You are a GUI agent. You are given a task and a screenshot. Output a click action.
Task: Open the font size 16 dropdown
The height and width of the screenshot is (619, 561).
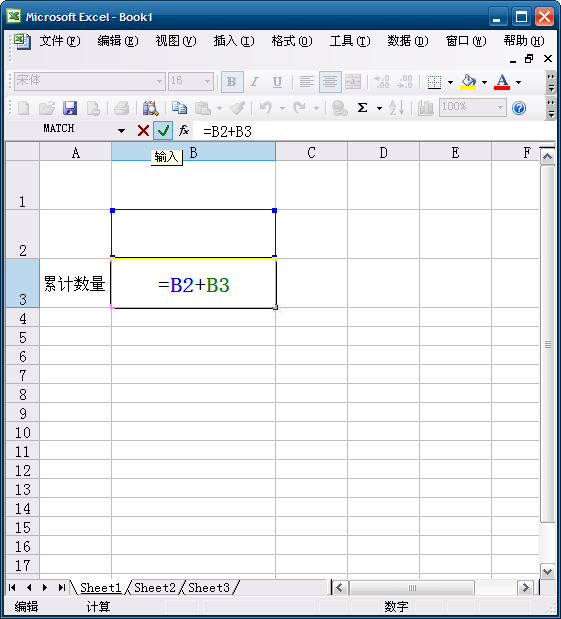click(207, 82)
